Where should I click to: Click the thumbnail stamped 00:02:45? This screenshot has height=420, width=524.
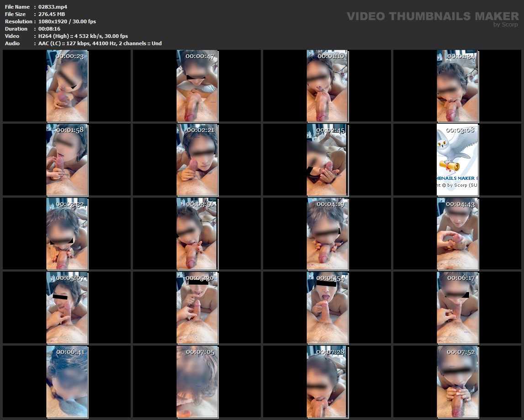point(327,160)
